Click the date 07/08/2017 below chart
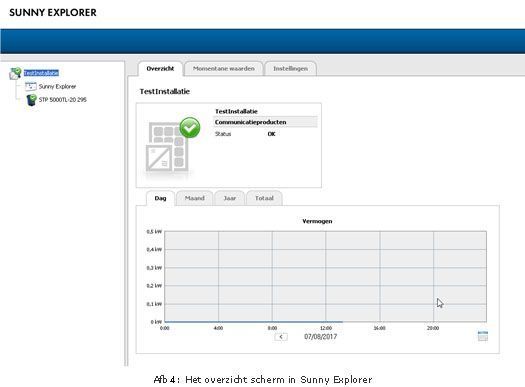The height and width of the screenshot is (387, 525). [x=320, y=337]
